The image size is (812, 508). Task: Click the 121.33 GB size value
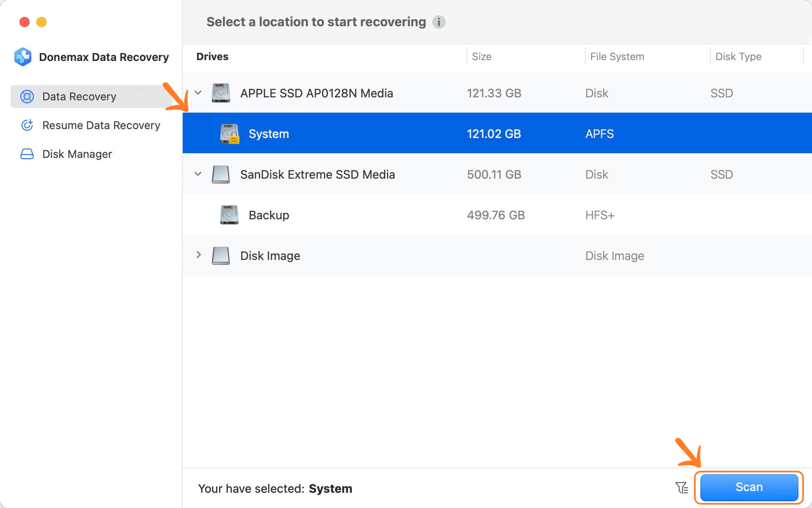tap(494, 93)
